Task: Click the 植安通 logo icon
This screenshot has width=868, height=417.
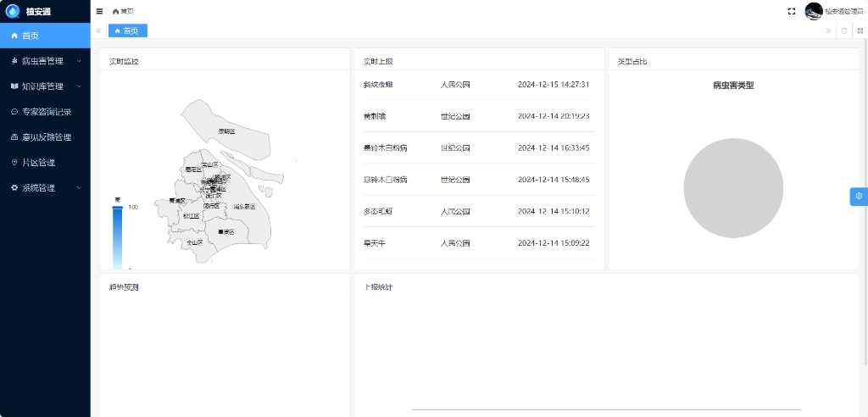Action: (x=12, y=11)
